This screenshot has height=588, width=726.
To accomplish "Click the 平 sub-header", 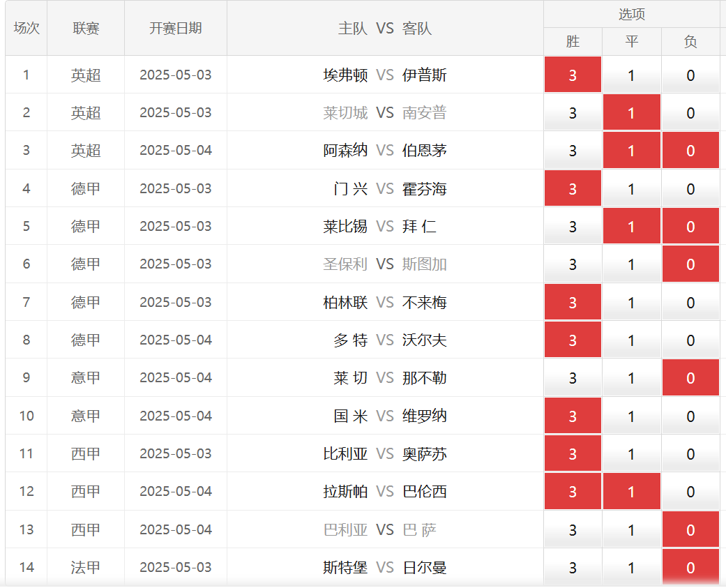I will [632, 42].
